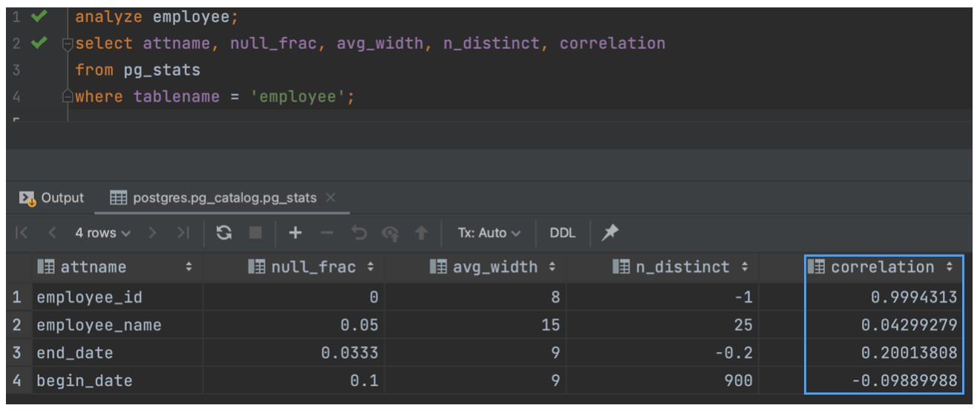Viewport: 980px width, 411px height.
Task: Open the Tx: Auto transaction dropdown
Action: pos(489,233)
